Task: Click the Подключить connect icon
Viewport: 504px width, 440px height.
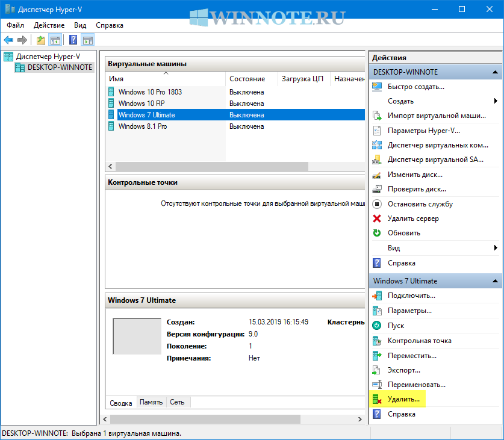Action: point(377,296)
